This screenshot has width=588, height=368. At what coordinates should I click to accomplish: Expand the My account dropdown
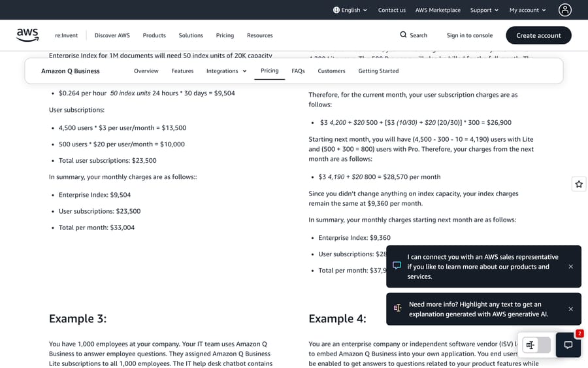click(527, 10)
